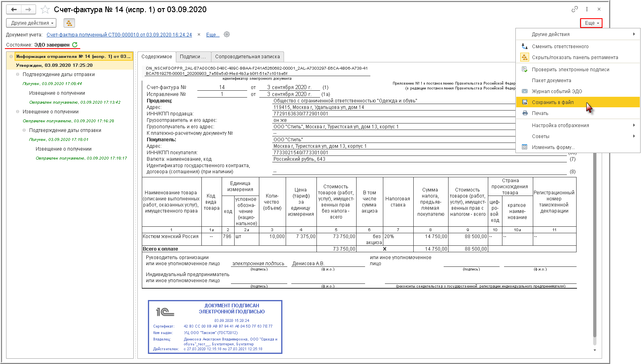641x364 pixels.
Task: Select the Получен, 03.09.2020 17:18:01 status line
Action: 59,140
